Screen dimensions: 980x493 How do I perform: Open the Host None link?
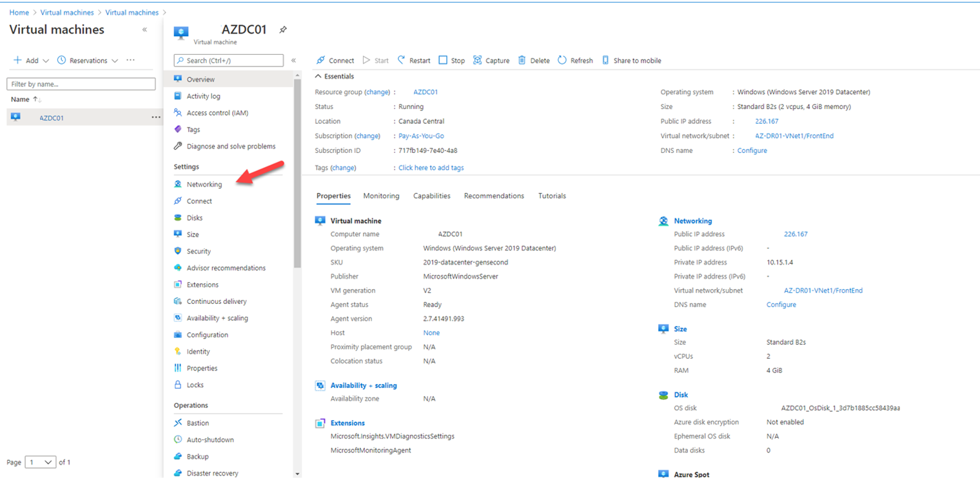431,333
